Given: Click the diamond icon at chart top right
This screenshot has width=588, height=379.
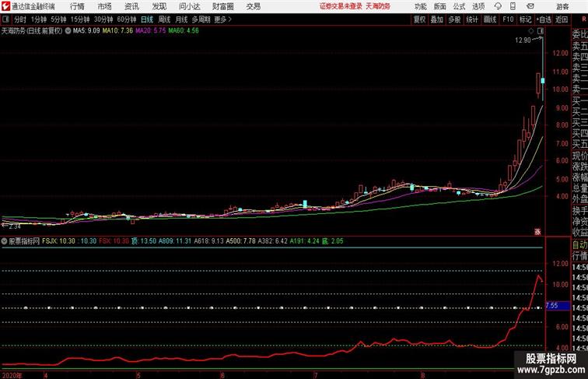Looking at the screenshot, I should [x=531, y=31].
